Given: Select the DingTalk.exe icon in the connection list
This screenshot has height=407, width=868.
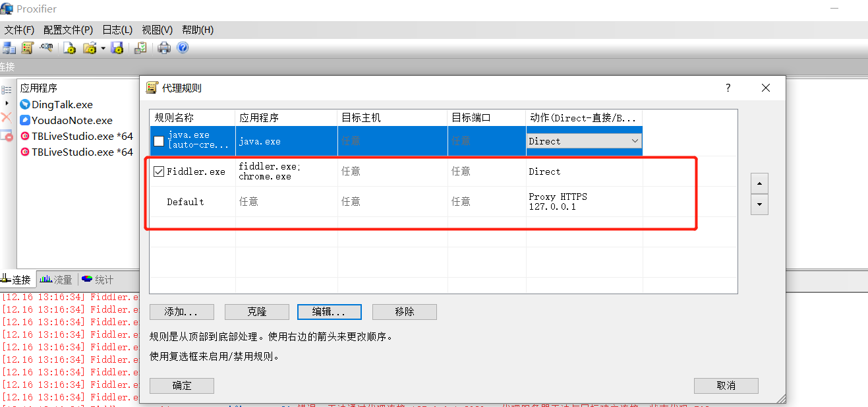Looking at the screenshot, I should (25, 104).
